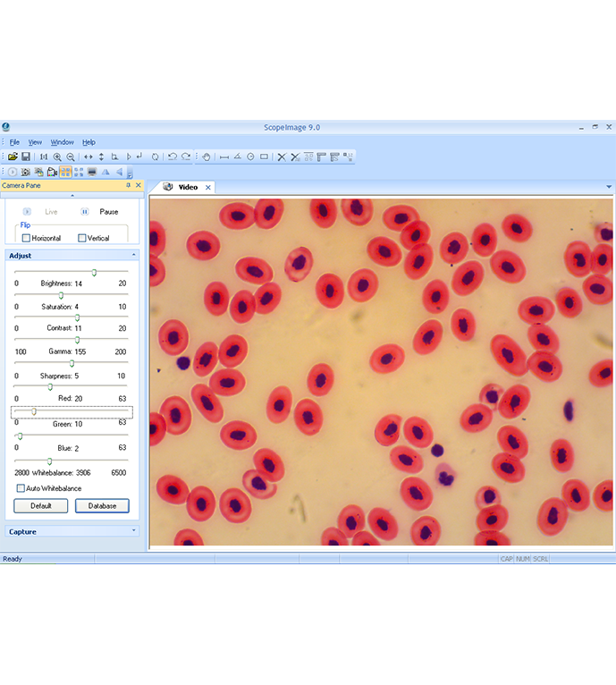Select the rectangle measurement tool
The height and width of the screenshot is (685, 616).
(x=264, y=156)
